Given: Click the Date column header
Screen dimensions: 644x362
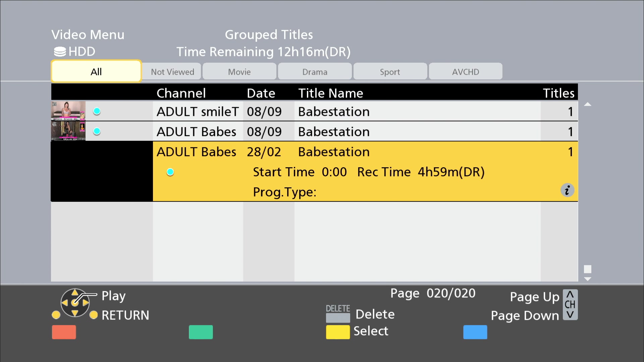Looking at the screenshot, I should tap(261, 93).
